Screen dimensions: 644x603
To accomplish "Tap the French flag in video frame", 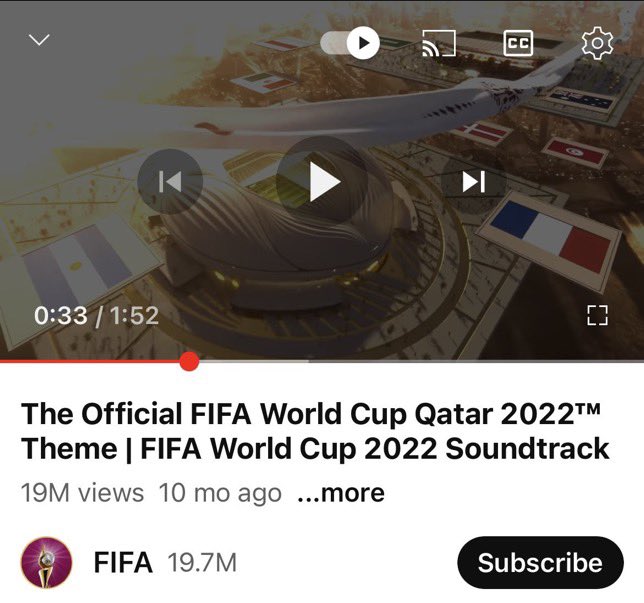I will 551,236.
